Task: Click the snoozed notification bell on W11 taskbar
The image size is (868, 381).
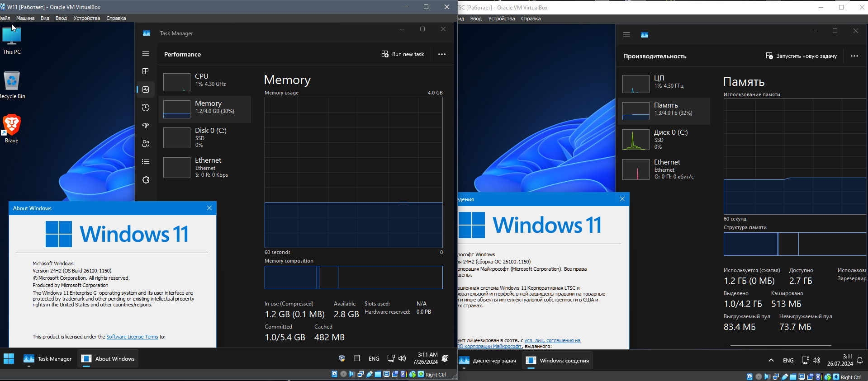Action: click(445, 358)
